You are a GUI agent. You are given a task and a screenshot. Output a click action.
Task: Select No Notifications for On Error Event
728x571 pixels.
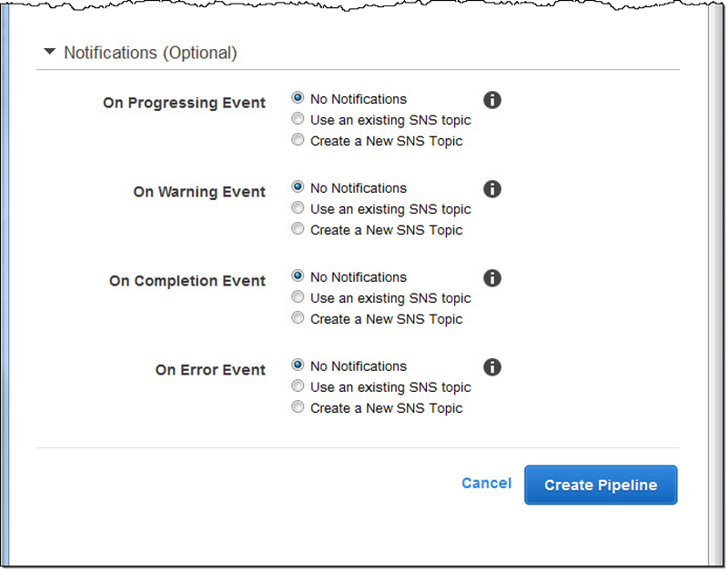(x=298, y=366)
